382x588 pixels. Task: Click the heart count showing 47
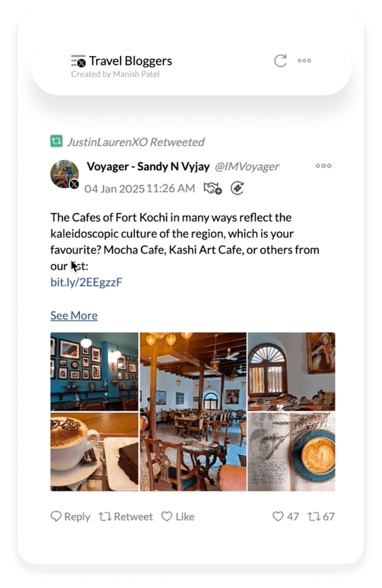pyautogui.click(x=285, y=516)
